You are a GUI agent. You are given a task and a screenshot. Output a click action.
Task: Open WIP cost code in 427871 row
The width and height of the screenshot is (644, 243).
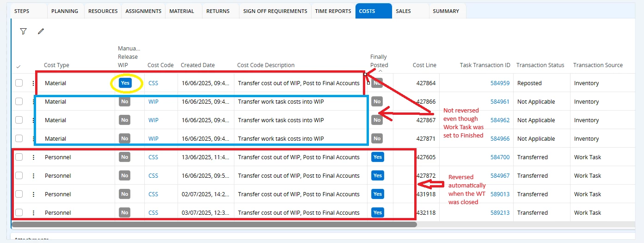pos(153,139)
